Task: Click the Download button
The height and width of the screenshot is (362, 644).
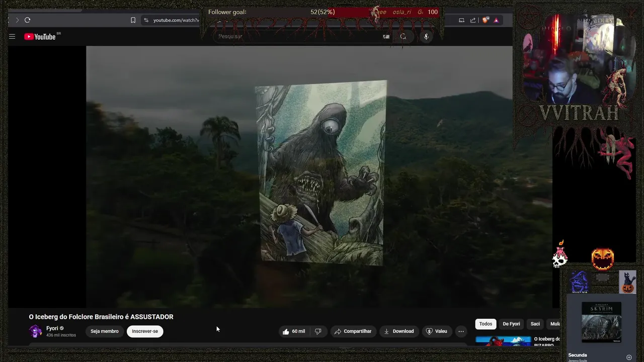Action: click(x=399, y=331)
